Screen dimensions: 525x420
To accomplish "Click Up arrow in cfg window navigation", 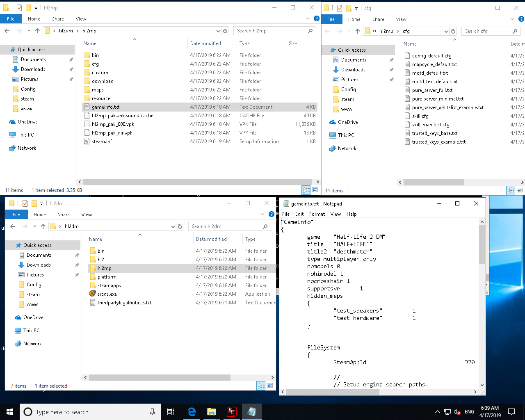I will pyautogui.click(x=358, y=31).
